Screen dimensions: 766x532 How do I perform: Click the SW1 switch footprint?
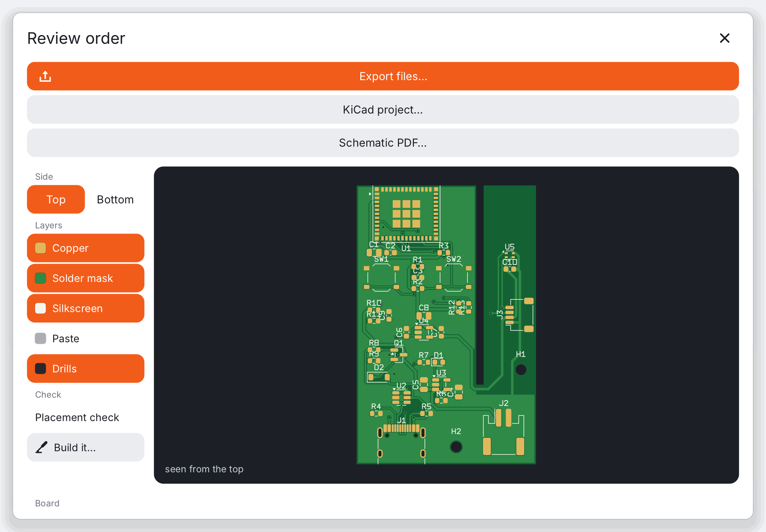point(381,278)
